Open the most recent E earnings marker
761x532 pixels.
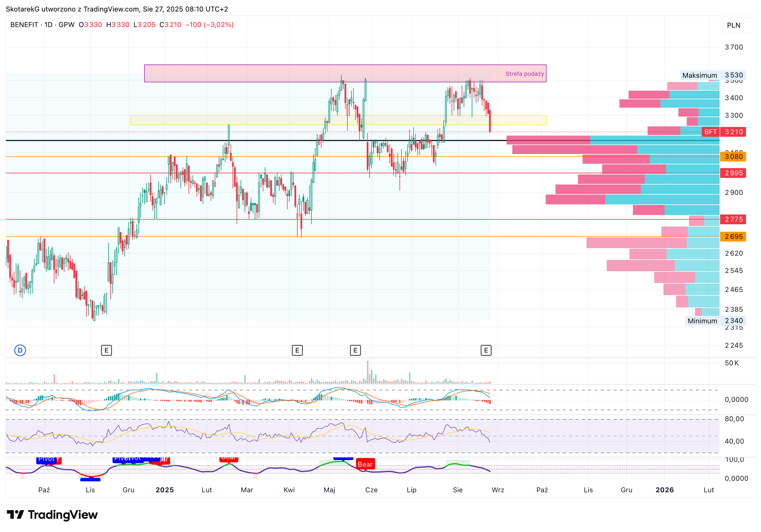pos(486,350)
